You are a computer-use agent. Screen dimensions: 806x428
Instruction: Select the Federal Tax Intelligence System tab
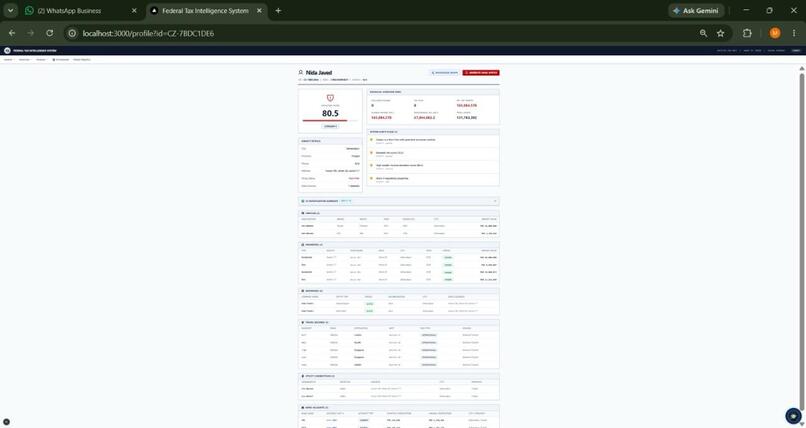click(207, 11)
